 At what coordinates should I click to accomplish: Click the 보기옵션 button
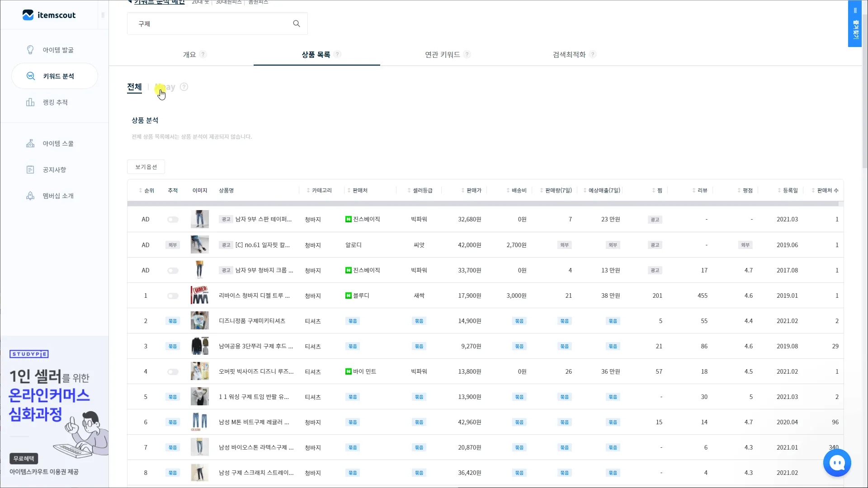click(146, 167)
